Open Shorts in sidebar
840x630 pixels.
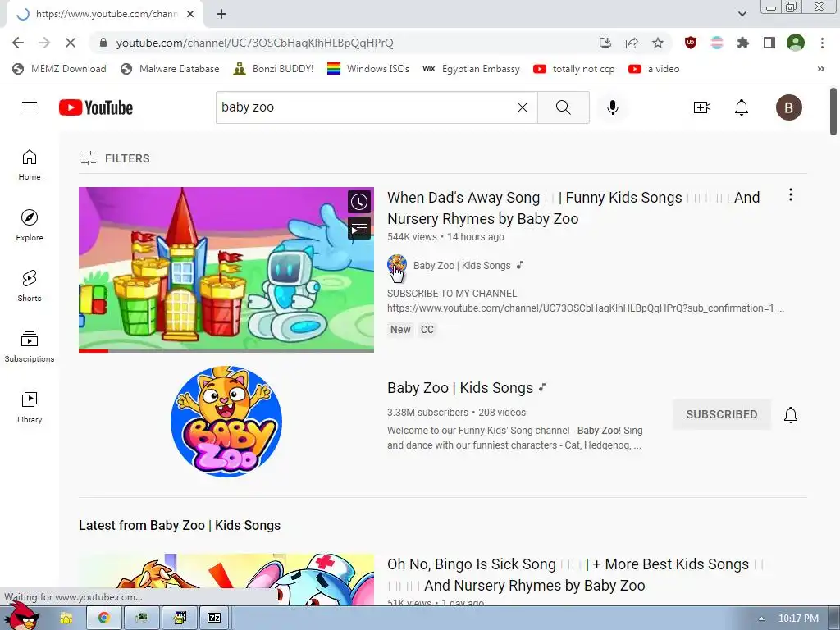(30, 285)
